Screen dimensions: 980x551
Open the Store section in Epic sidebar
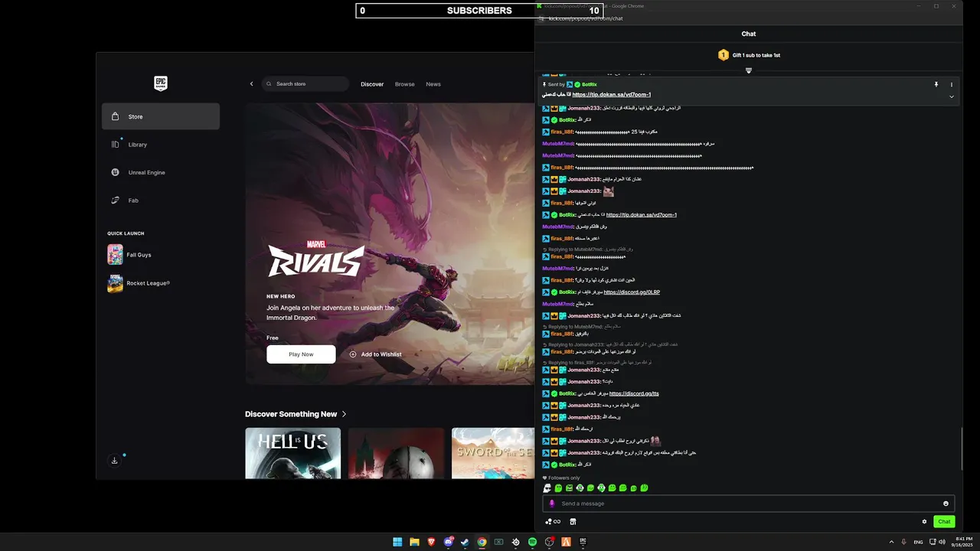pyautogui.click(x=161, y=116)
